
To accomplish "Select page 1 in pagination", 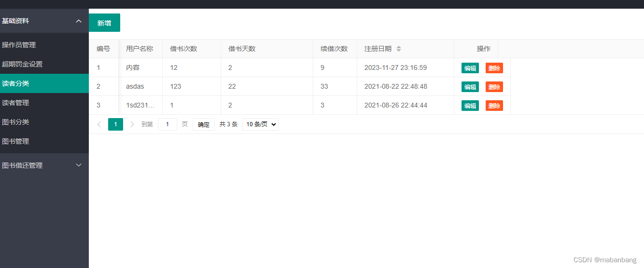I will [x=115, y=124].
